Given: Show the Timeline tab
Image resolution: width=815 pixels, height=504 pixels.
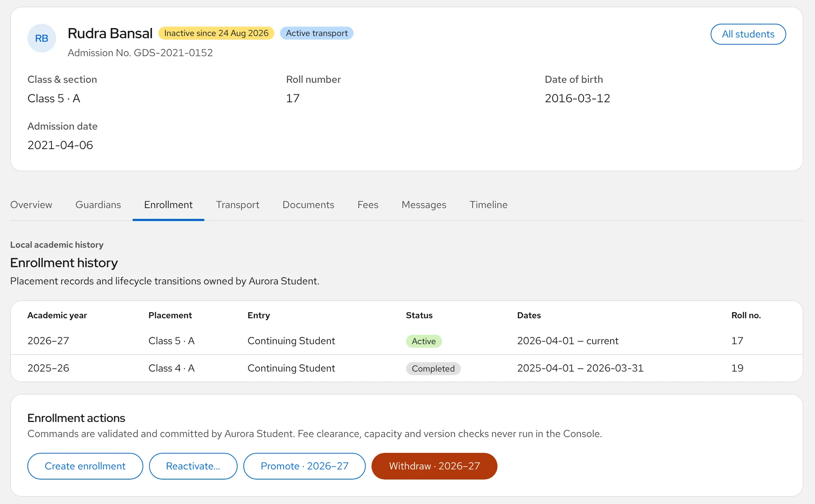Looking at the screenshot, I should [x=489, y=205].
